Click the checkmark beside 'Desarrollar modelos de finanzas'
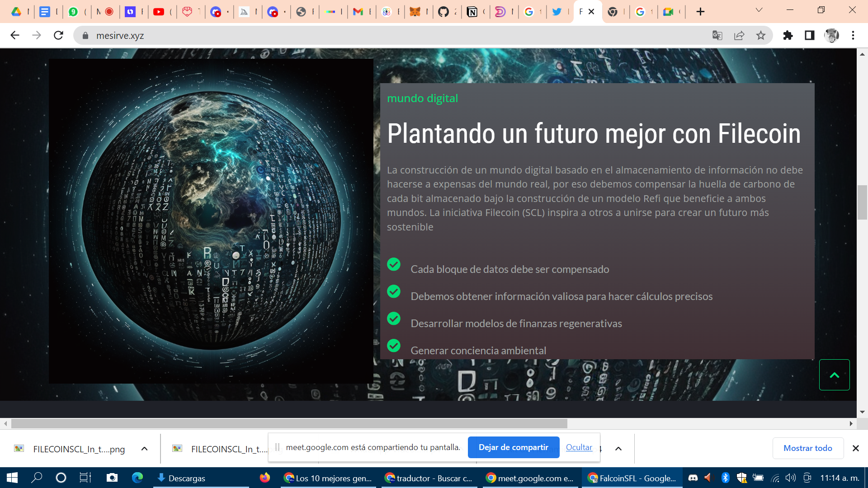Image resolution: width=868 pixels, height=488 pixels. click(x=394, y=319)
